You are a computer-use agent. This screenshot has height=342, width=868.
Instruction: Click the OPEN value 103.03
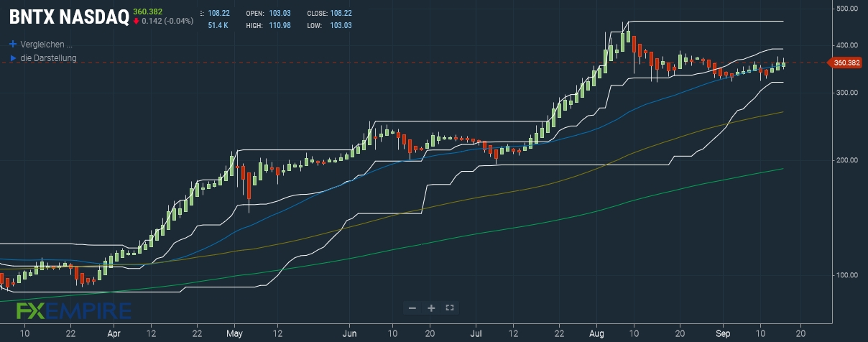279,14
